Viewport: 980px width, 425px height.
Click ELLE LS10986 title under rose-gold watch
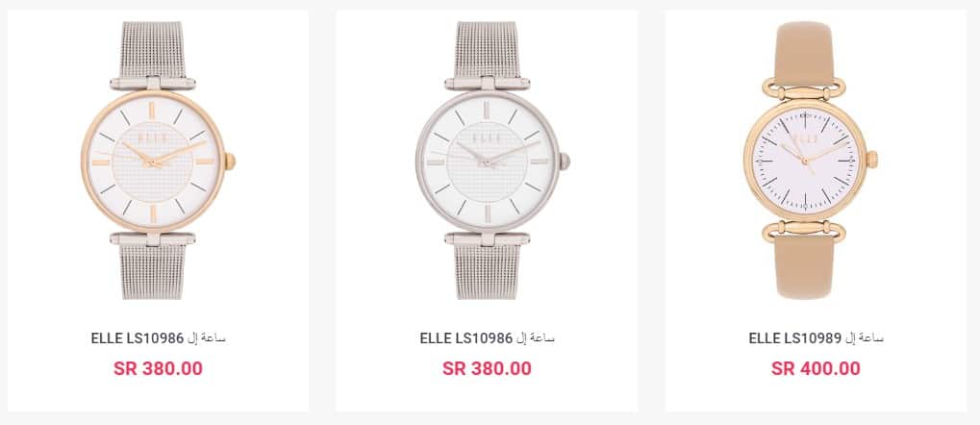point(158,338)
